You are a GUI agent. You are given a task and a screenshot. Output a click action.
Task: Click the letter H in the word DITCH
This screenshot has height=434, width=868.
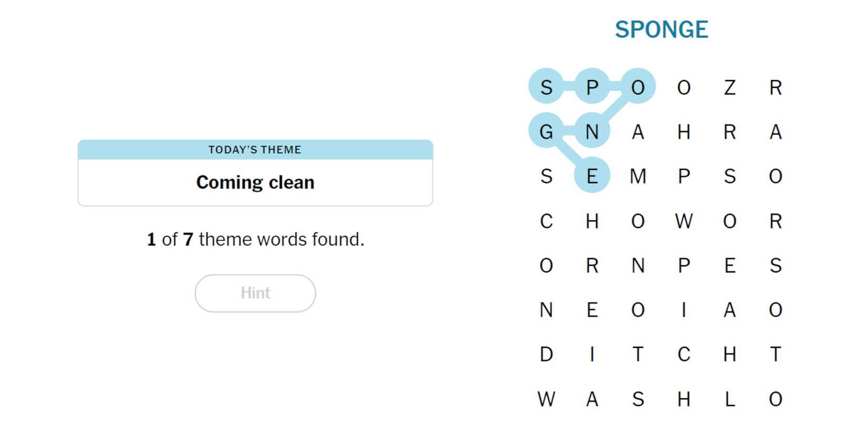tap(730, 354)
